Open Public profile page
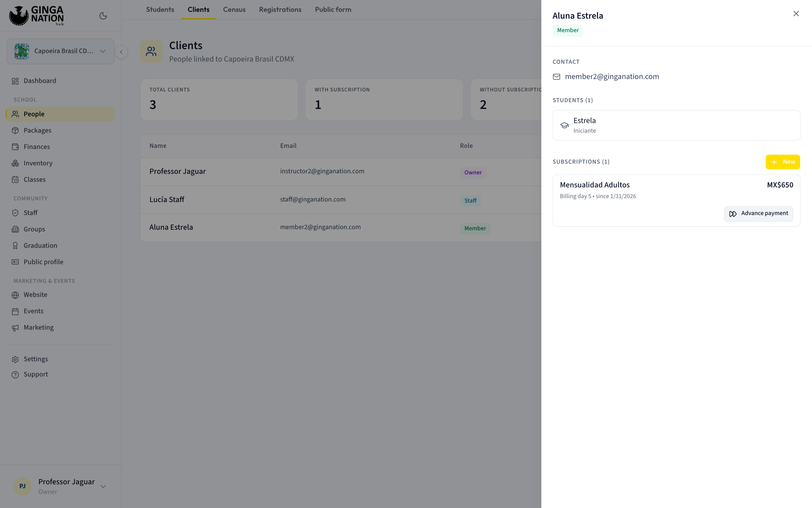The height and width of the screenshot is (508, 812). point(60,262)
